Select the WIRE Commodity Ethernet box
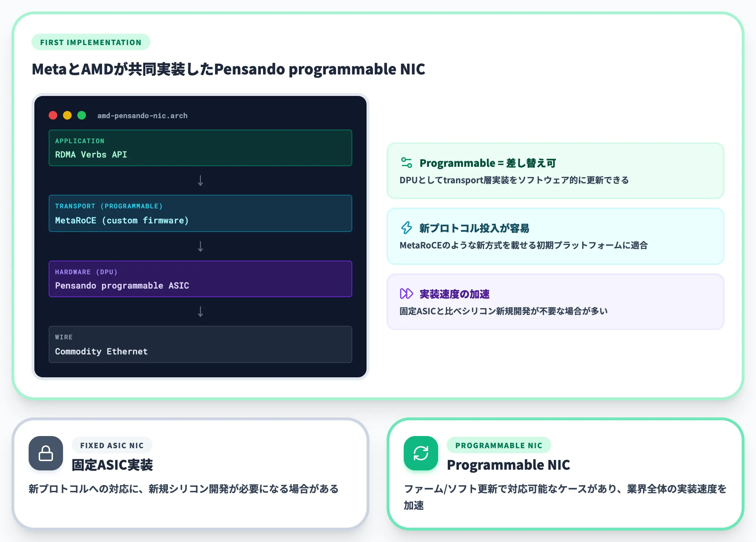 pos(200,344)
